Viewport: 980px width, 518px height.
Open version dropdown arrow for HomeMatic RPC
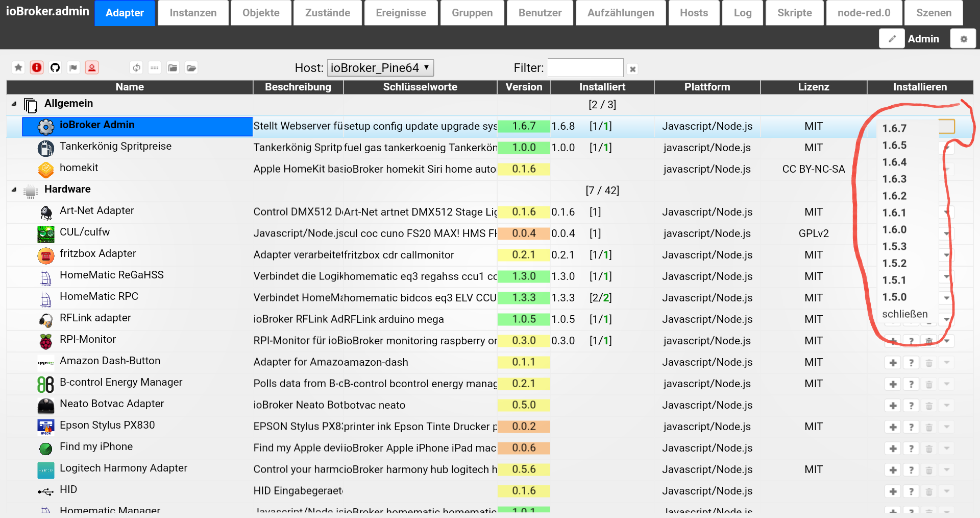coord(947,298)
